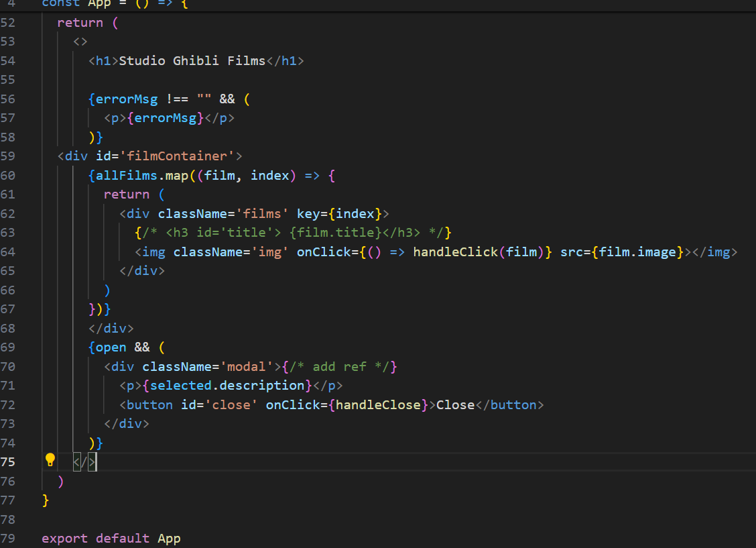Click 'handleClose' in the button onClick
This screenshot has width=756, height=548.
378,404
